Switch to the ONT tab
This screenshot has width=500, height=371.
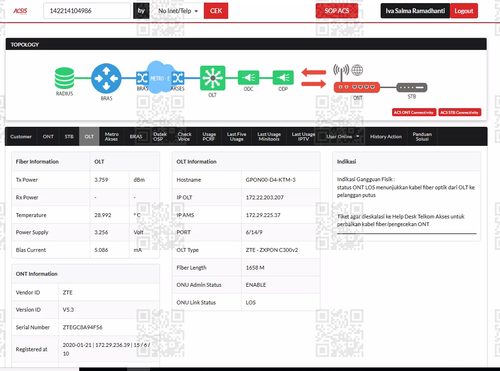[x=48, y=137]
